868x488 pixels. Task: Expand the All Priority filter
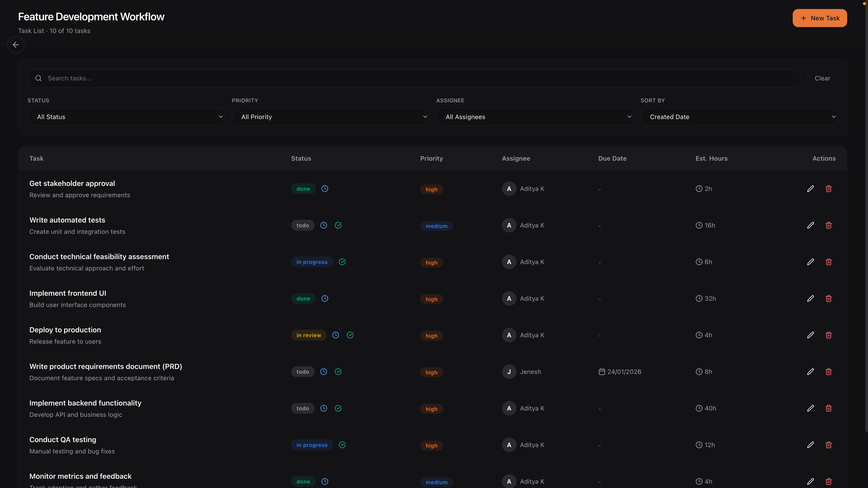point(330,117)
